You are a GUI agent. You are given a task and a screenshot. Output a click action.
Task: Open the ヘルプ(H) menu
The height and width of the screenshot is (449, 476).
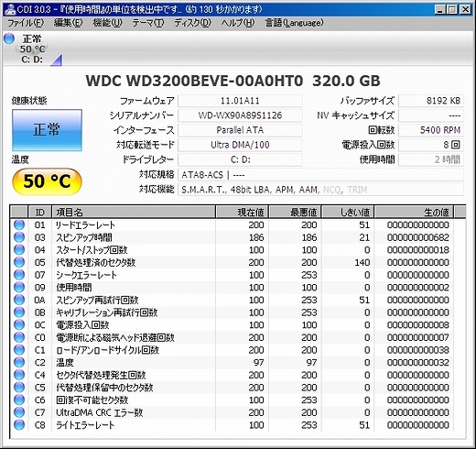point(238,23)
